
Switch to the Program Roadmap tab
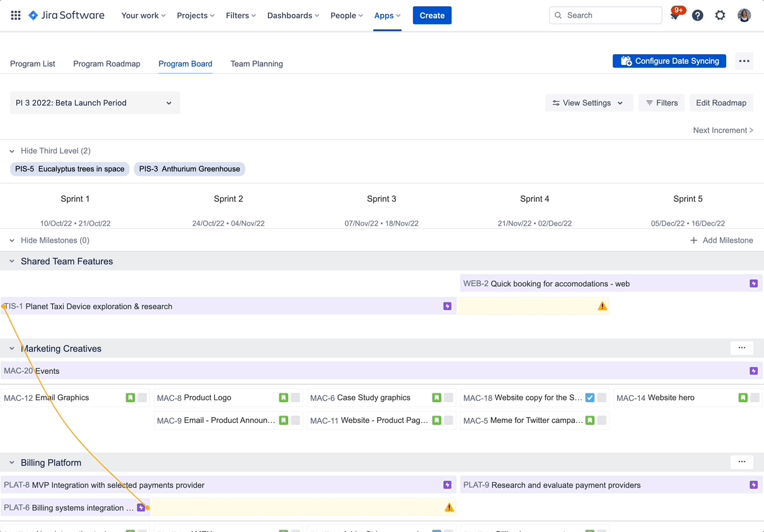tap(107, 64)
